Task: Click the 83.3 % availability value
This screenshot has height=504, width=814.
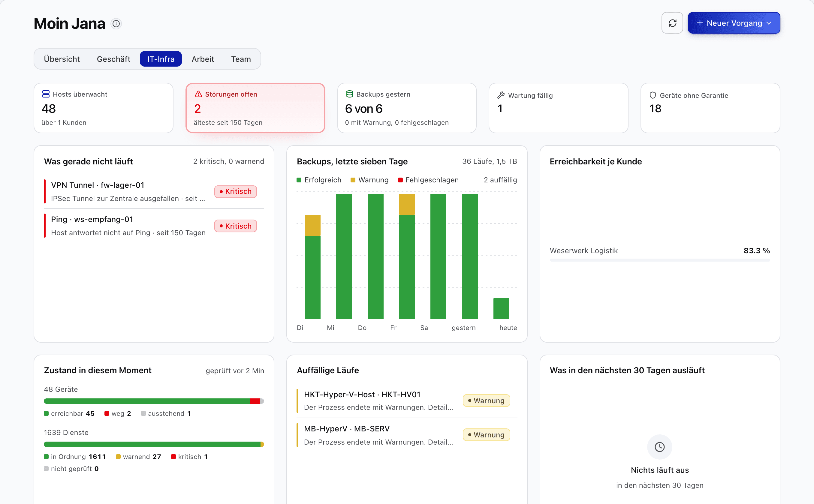Action: (x=757, y=251)
